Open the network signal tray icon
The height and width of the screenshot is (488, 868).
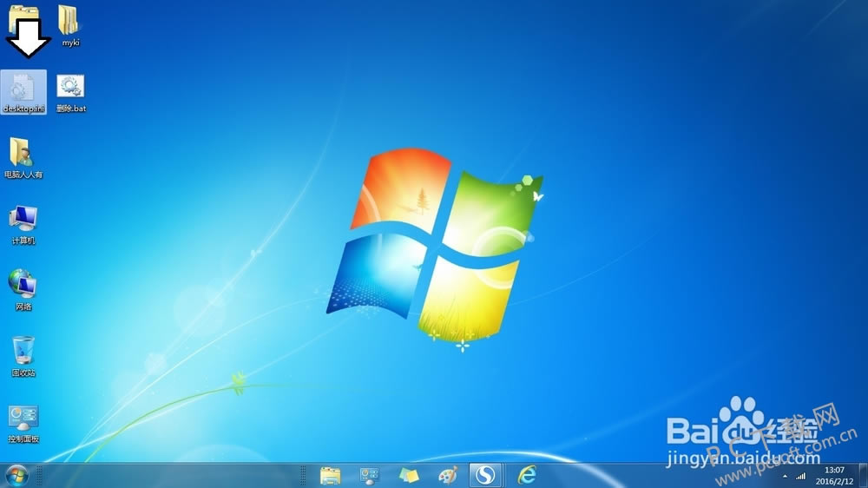(x=801, y=477)
